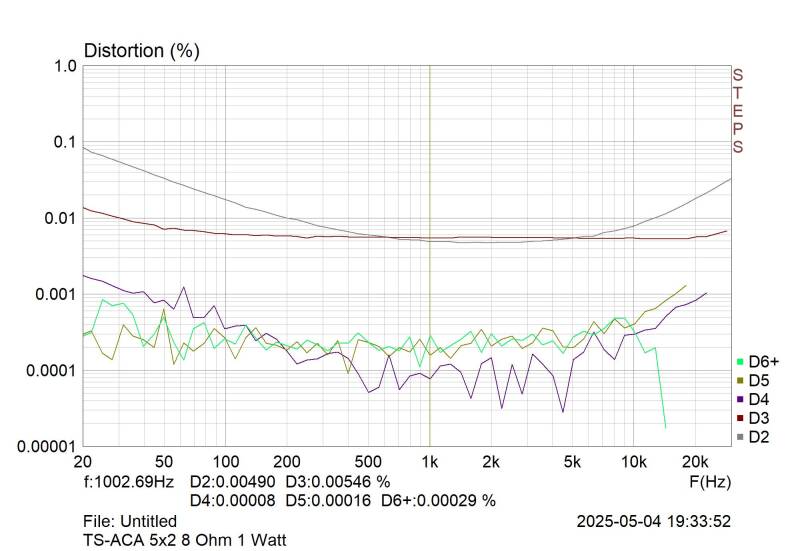Image resolution: width=800 pixels, height=551 pixels.
Task: Click the 1.0 y-axis label
Action: tap(66, 66)
